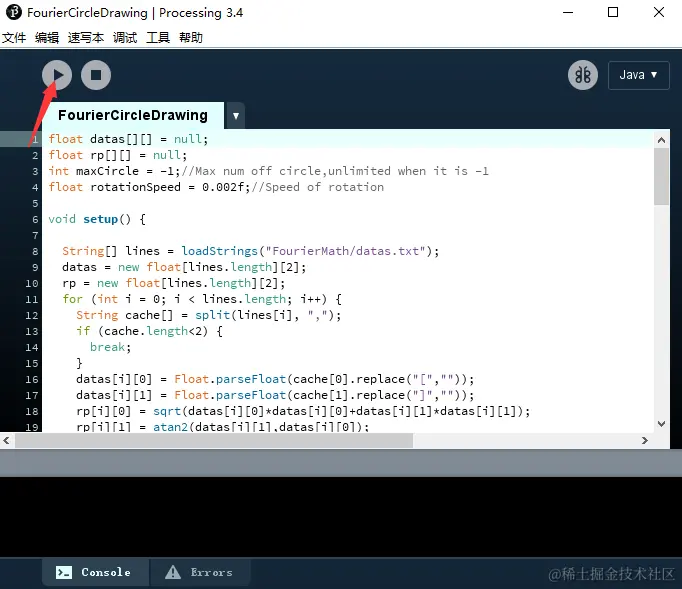Open the Java mode dropdown
The image size is (682, 589).
(x=638, y=75)
